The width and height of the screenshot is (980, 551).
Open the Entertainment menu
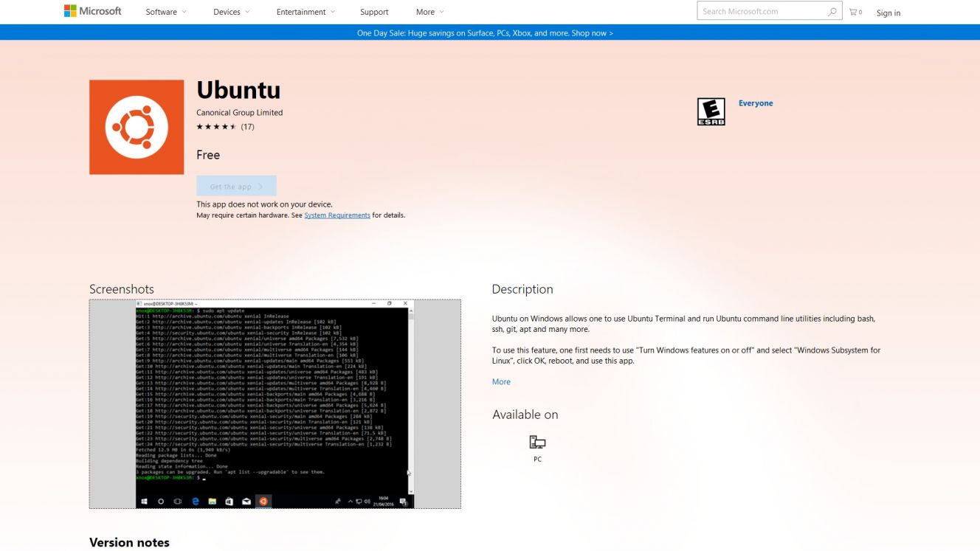tap(306, 12)
